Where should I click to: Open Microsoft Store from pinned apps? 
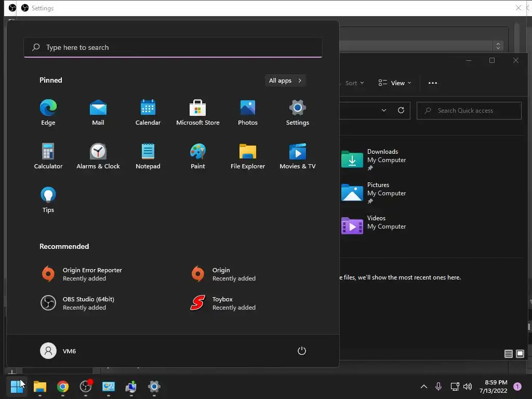tap(198, 112)
